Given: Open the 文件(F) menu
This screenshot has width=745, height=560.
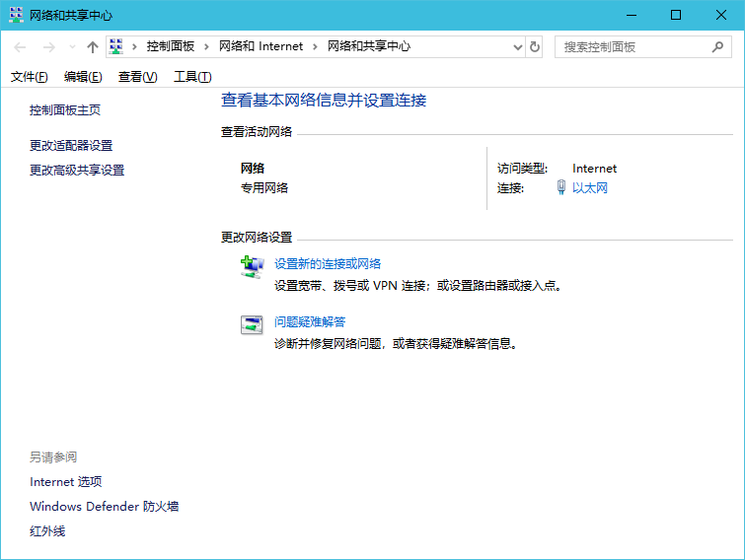Looking at the screenshot, I should pyautogui.click(x=30, y=76).
